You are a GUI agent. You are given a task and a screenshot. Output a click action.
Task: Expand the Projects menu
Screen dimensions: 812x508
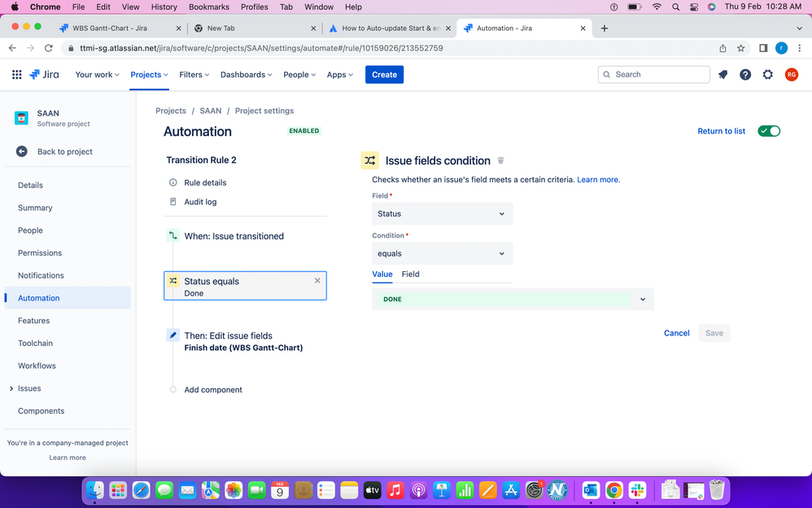click(x=149, y=75)
